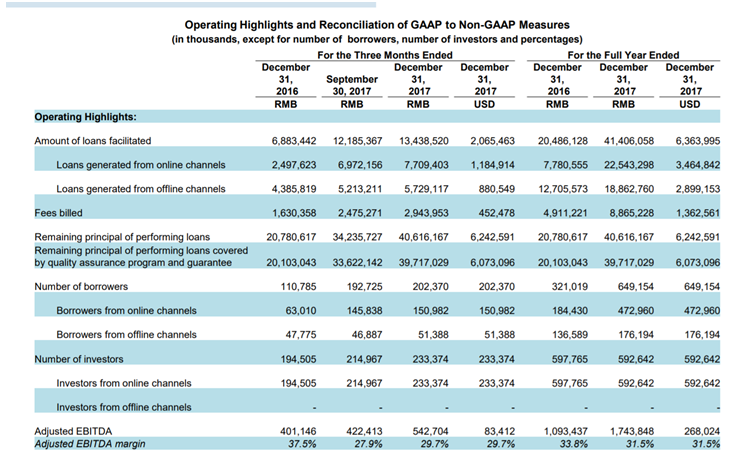Click cell 83,412
The height and width of the screenshot is (451, 729).
(499, 431)
